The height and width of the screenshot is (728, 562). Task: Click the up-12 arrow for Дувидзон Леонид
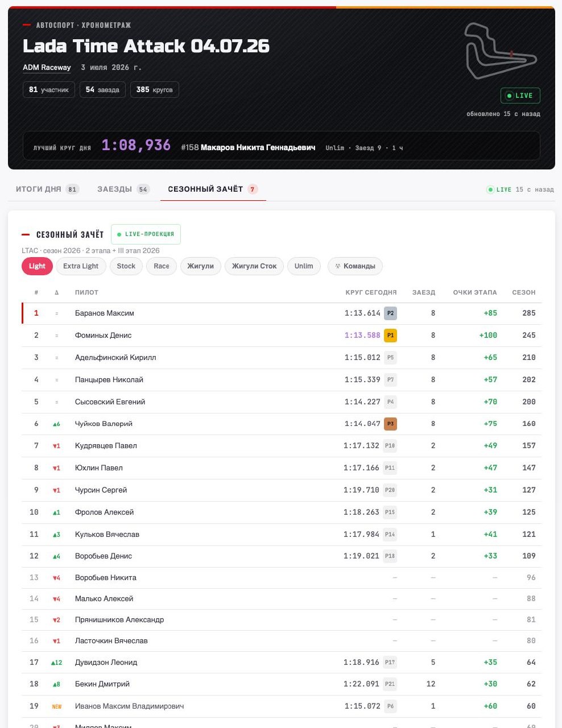56,663
